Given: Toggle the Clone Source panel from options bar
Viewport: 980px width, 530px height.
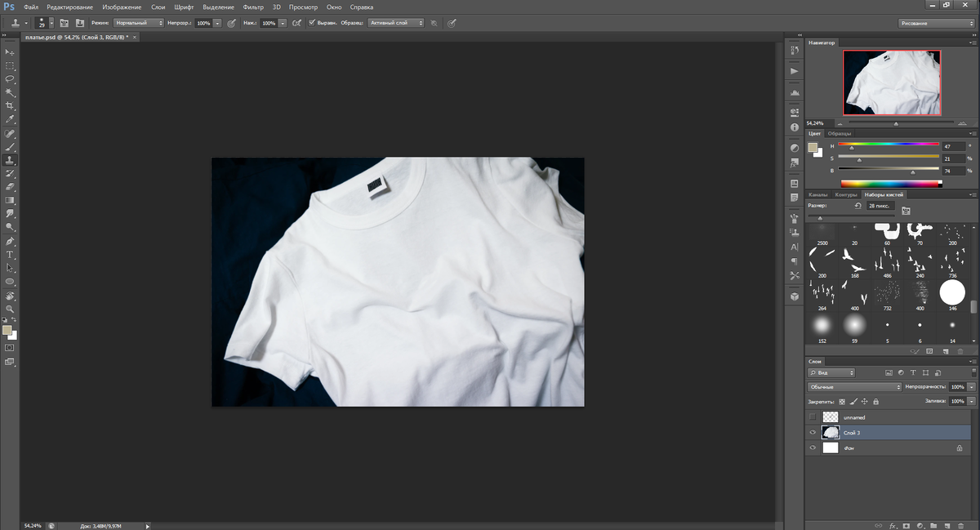Looking at the screenshot, I should tap(80, 23).
